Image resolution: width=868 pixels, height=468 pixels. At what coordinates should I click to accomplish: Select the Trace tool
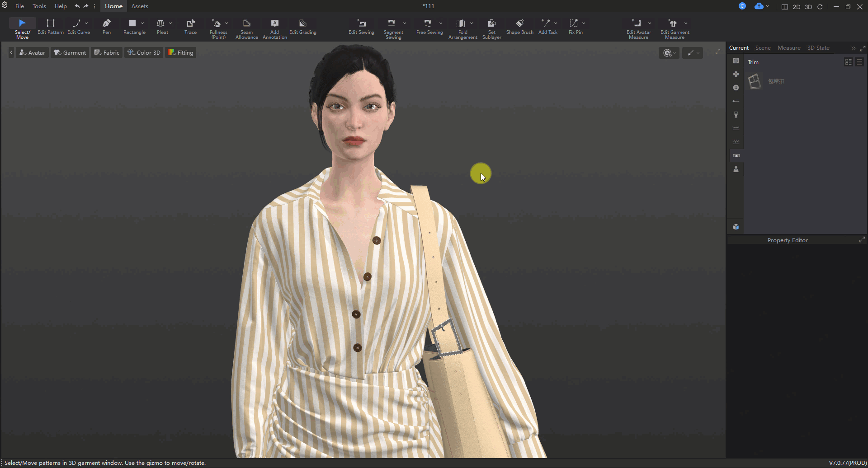click(x=190, y=27)
